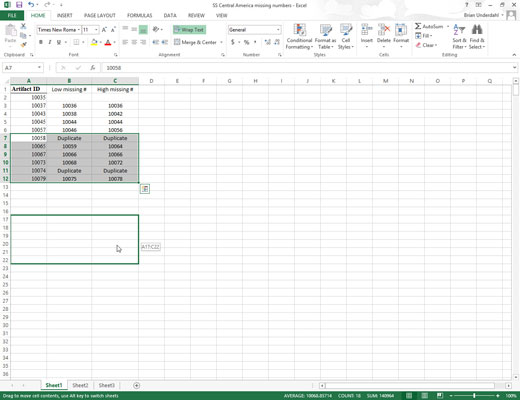This screenshot has width=520, height=400.
Task: Collapse the ribbon
Action: 514,55
